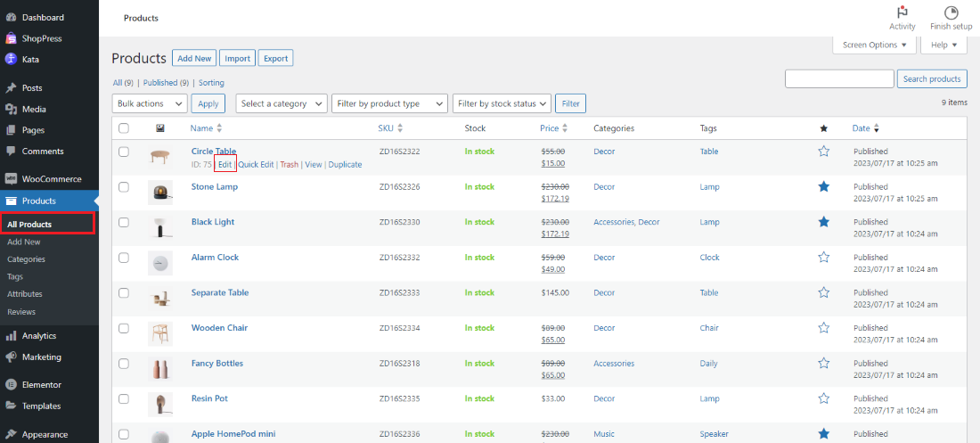The image size is (980, 443).
Task: Expand the Screen Options panel
Action: [874, 45]
